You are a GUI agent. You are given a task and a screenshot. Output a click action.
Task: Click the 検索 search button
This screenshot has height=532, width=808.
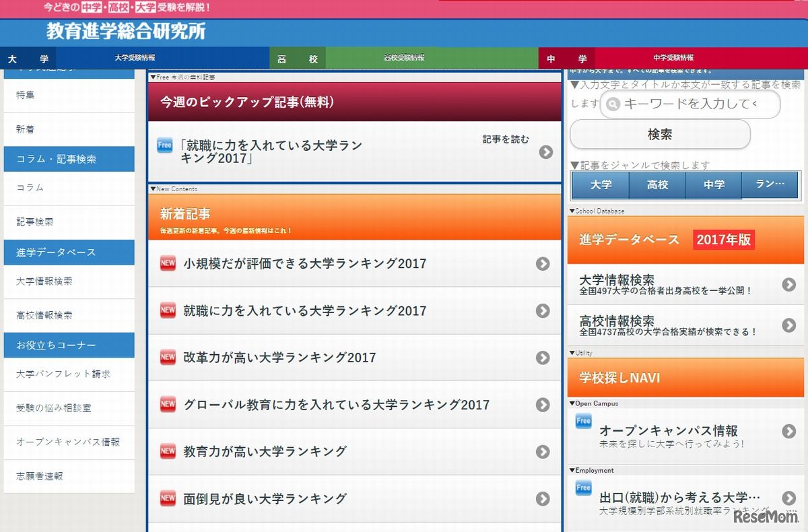tap(660, 134)
